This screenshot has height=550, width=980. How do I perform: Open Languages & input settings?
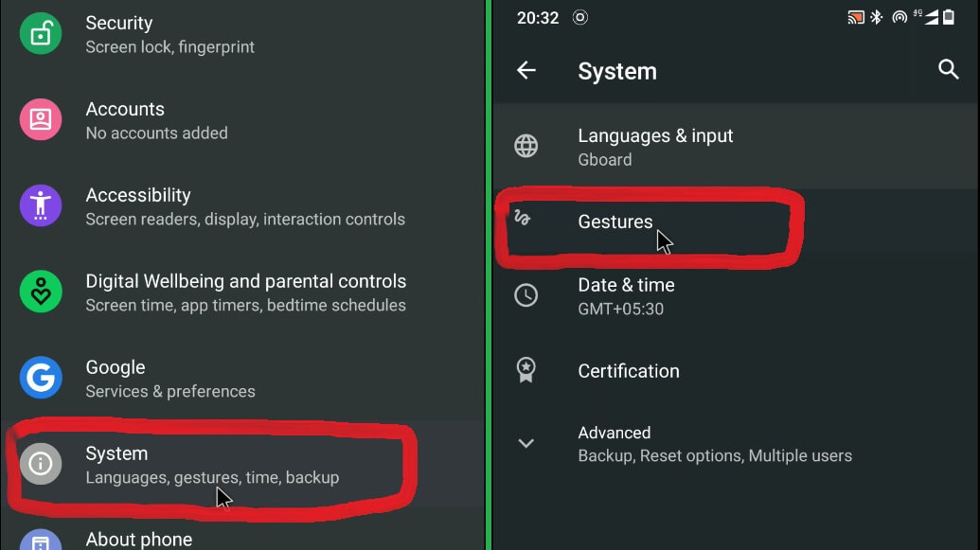tap(656, 145)
